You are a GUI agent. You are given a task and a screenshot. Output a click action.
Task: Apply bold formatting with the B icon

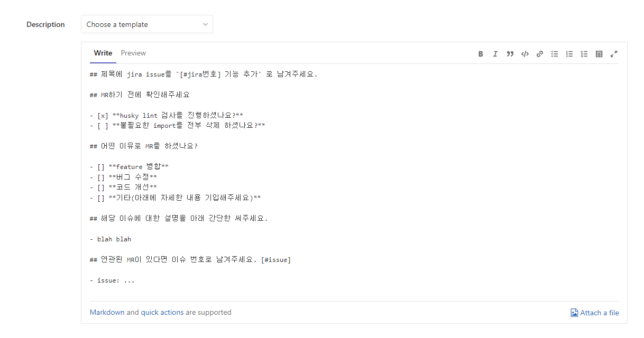tap(481, 54)
